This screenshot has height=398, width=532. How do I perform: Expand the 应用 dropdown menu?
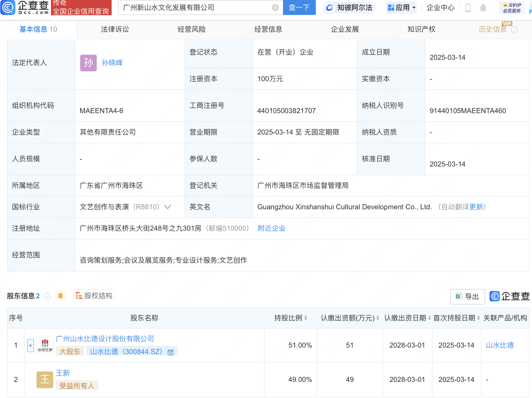pos(401,8)
